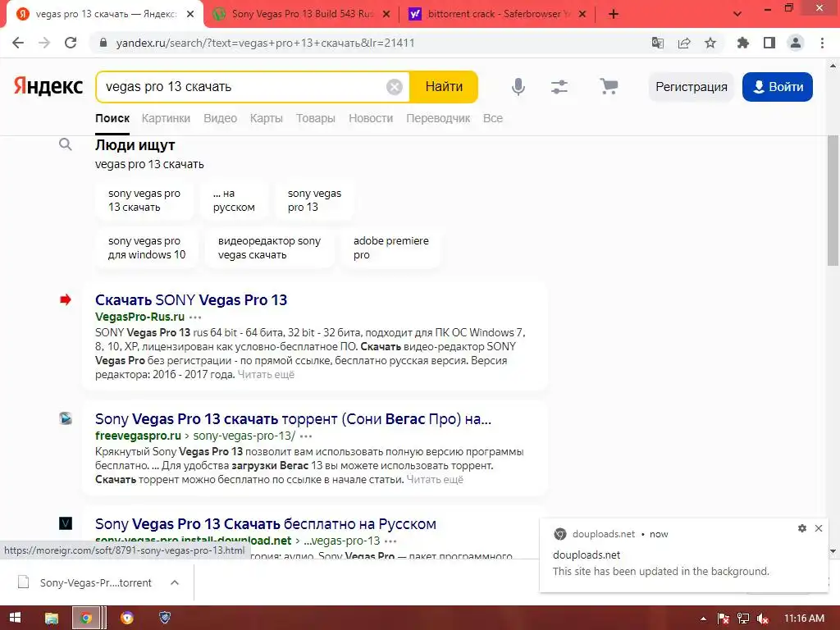This screenshot has height=630, width=840.
Task: Open three-dot menu of install-download.net result
Action: 390,541
